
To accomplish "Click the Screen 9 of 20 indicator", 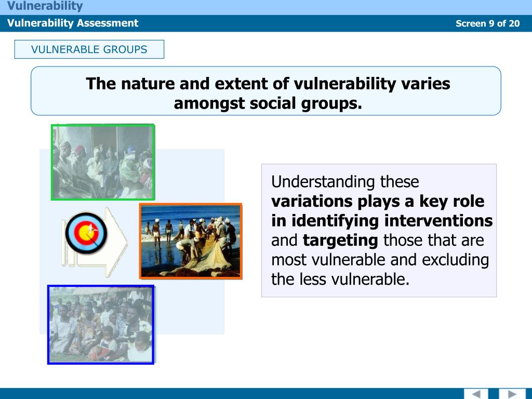I will (x=487, y=23).
